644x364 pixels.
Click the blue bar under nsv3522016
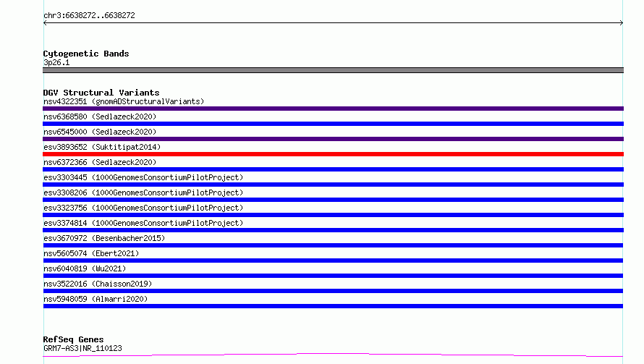tap(333, 291)
